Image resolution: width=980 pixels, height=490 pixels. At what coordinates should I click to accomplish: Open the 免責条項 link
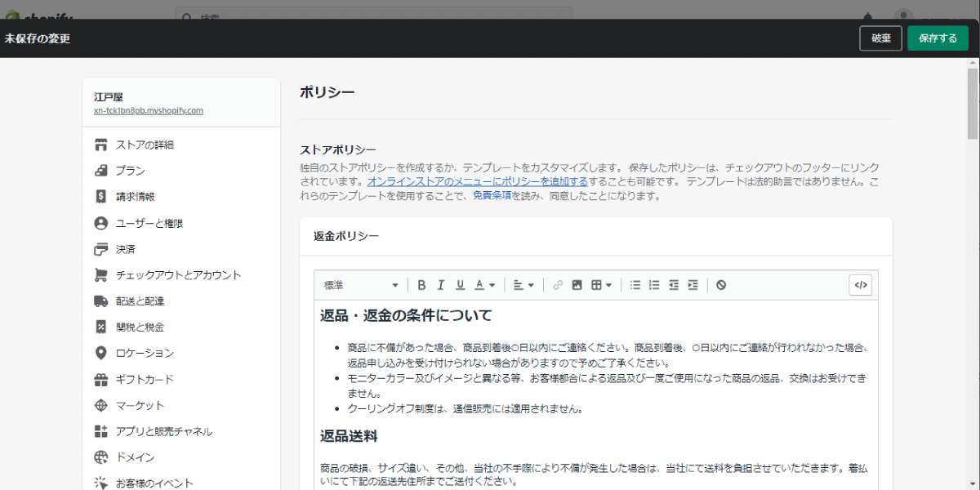(x=492, y=196)
